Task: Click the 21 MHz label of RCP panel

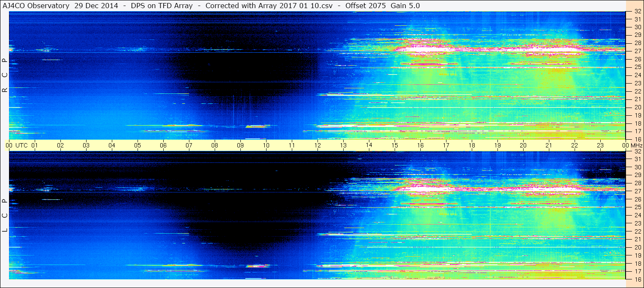Action: [637, 99]
